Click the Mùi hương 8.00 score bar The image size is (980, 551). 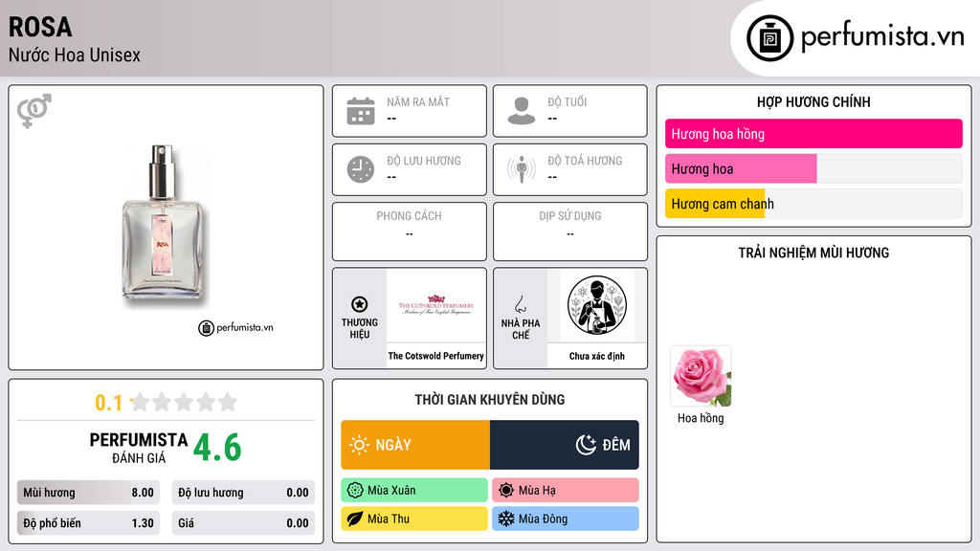88,493
